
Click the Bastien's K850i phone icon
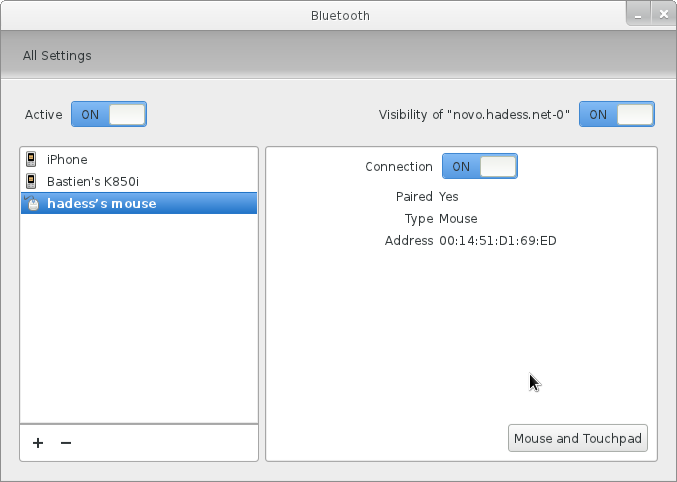[31, 181]
